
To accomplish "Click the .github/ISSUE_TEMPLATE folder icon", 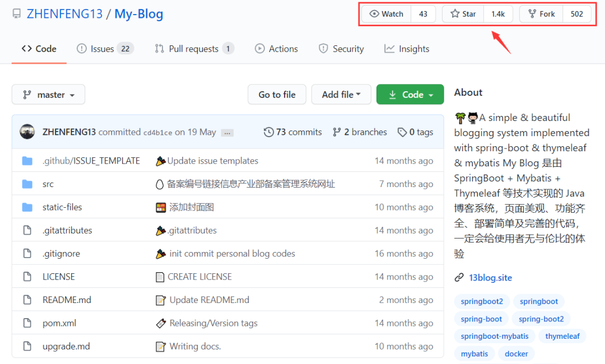I will (x=27, y=161).
